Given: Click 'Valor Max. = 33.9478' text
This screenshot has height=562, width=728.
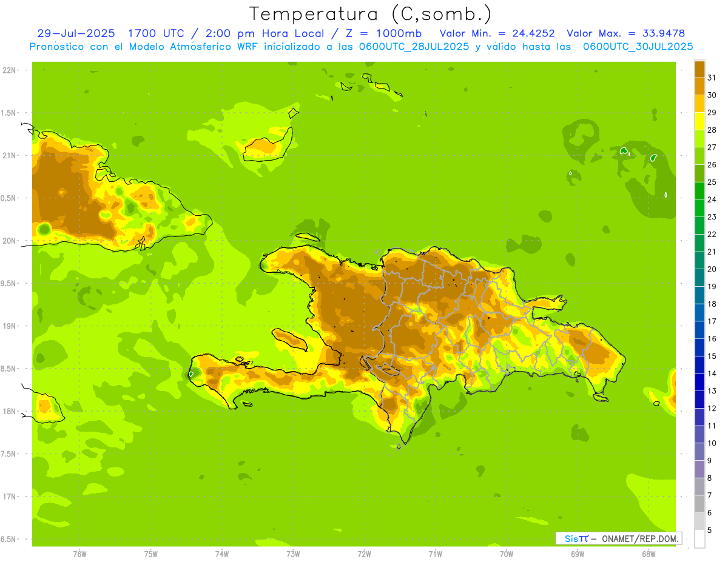Looking at the screenshot, I should pyautogui.click(x=626, y=33).
